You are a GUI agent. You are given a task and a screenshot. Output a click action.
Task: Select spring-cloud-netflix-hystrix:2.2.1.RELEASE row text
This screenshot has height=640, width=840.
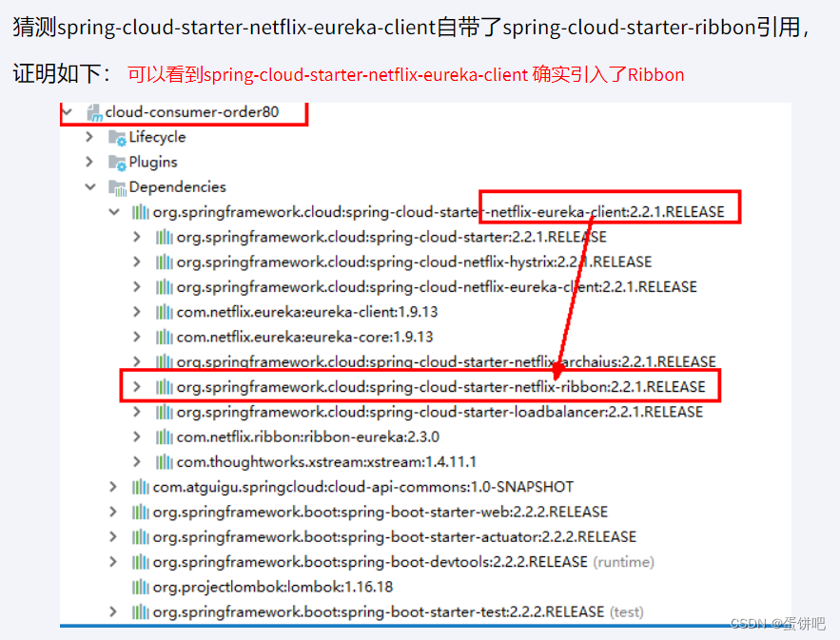(x=414, y=262)
